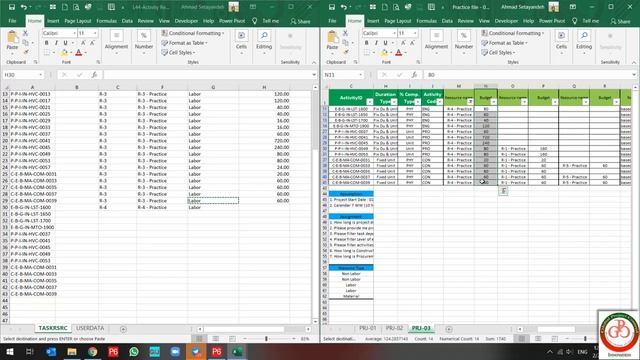Click Paste in the left Excel window

coord(12,41)
